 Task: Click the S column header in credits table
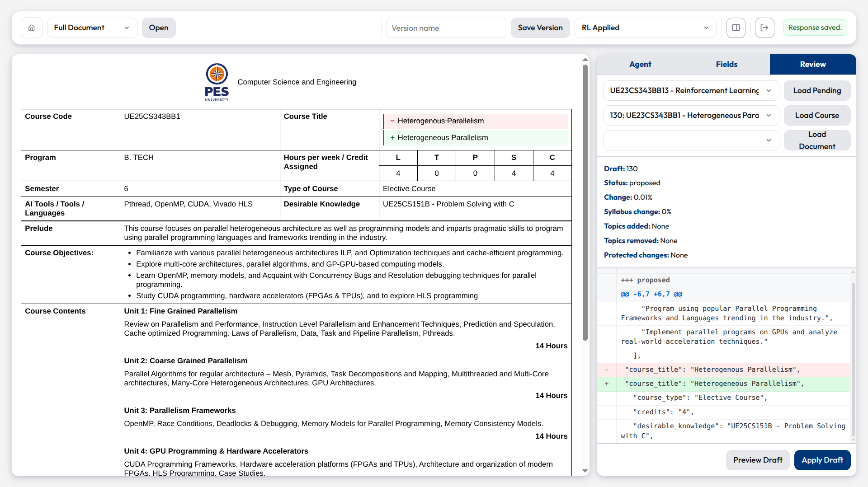[x=514, y=158]
